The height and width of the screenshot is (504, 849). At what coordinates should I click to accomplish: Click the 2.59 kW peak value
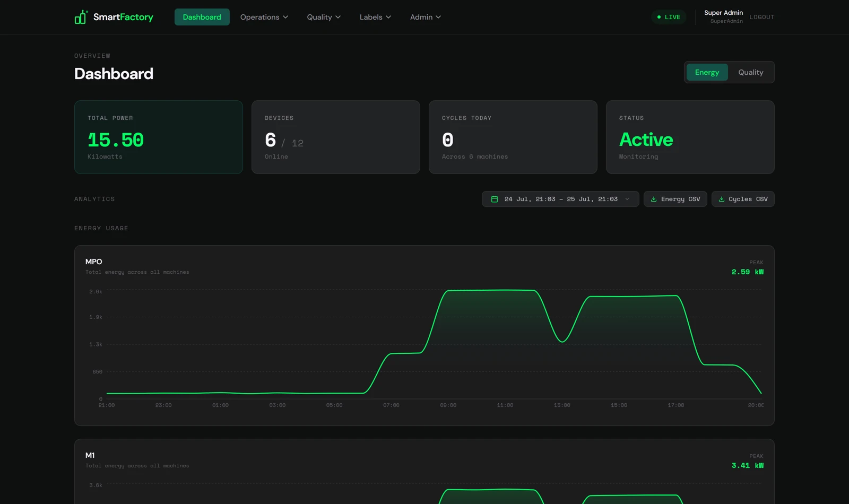point(748,272)
